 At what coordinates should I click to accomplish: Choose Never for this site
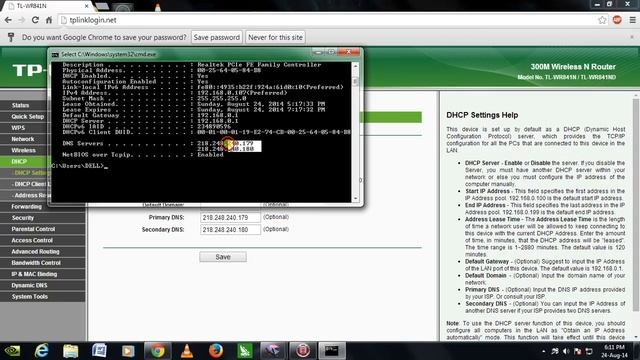pos(276,37)
